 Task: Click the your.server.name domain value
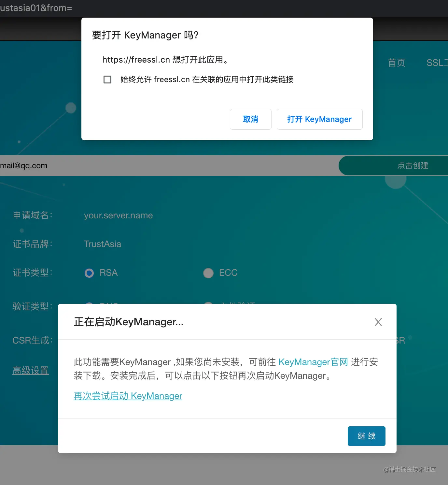pyautogui.click(x=119, y=215)
